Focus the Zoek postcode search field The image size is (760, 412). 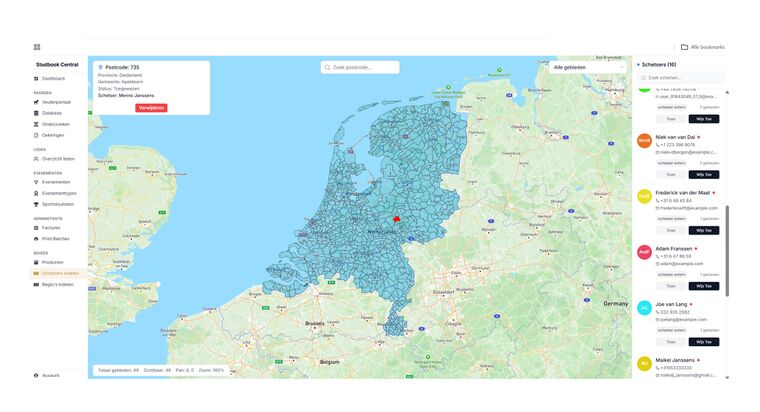click(x=360, y=67)
